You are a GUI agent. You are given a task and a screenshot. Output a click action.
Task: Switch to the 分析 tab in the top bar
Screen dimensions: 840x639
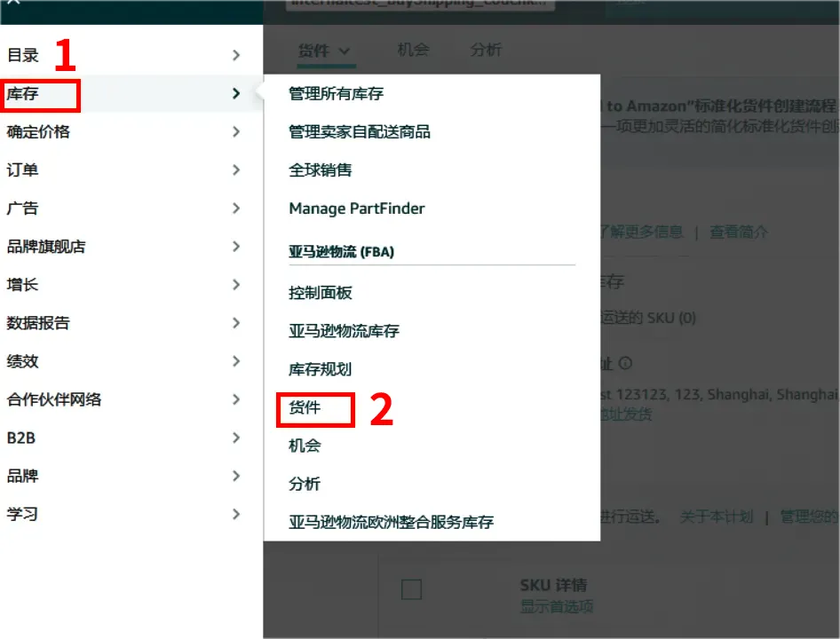click(486, 51)
